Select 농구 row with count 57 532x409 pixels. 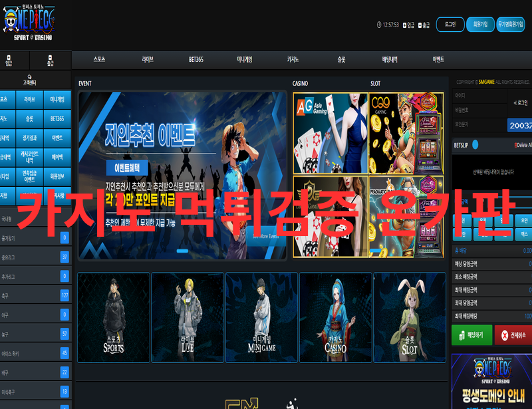point(35,334)
